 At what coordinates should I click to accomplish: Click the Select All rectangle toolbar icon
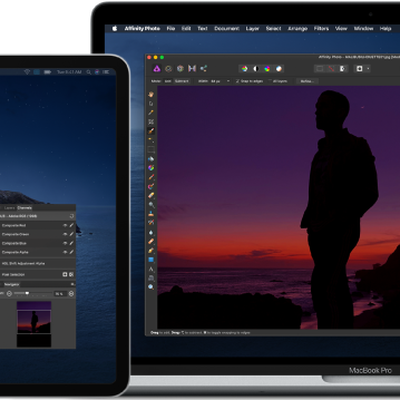320,69
